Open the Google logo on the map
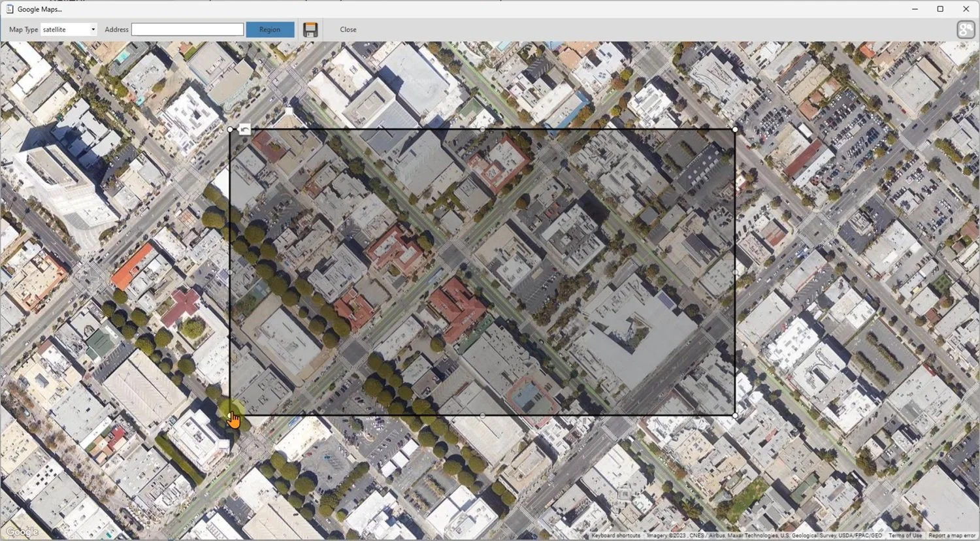Image resolution: width=980 pixels, height=541 pixels. click(x=22, y=532)
